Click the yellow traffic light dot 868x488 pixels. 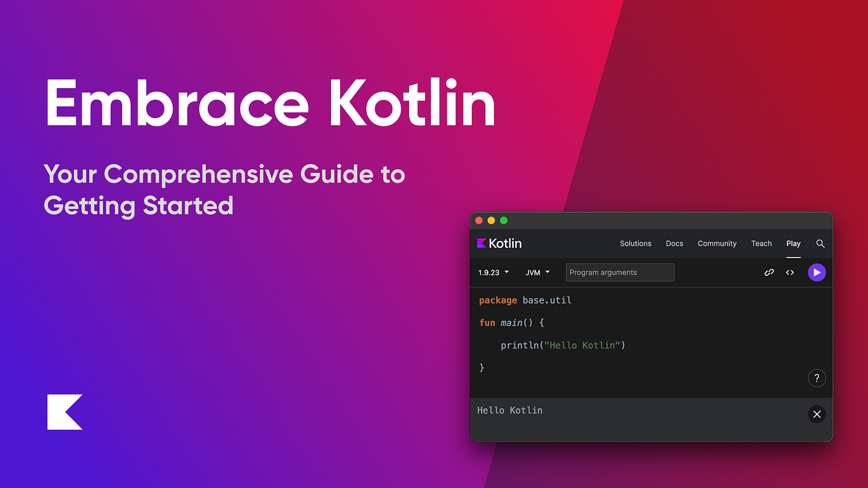coord(491,220)
